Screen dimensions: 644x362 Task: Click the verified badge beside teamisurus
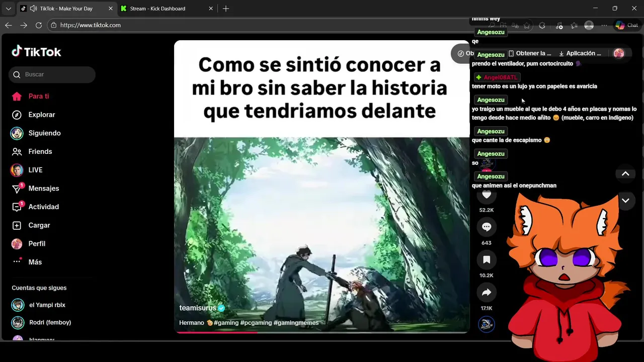coord(221,308)
